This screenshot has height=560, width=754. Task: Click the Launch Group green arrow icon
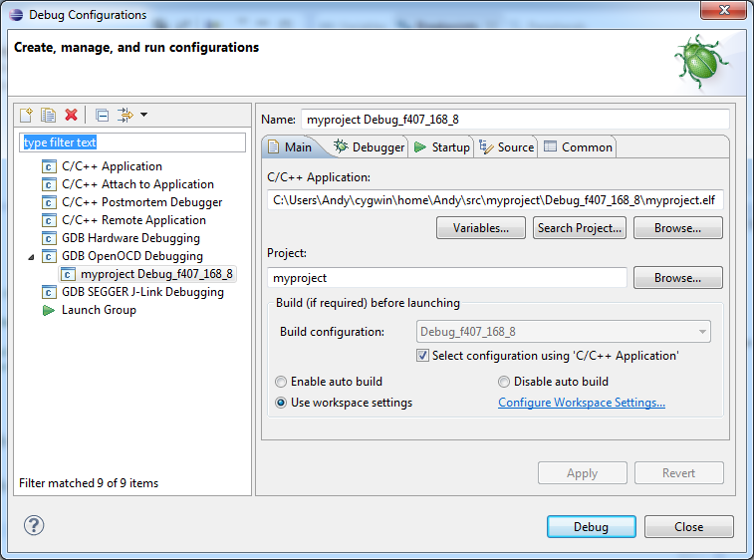tap(49, 310)
